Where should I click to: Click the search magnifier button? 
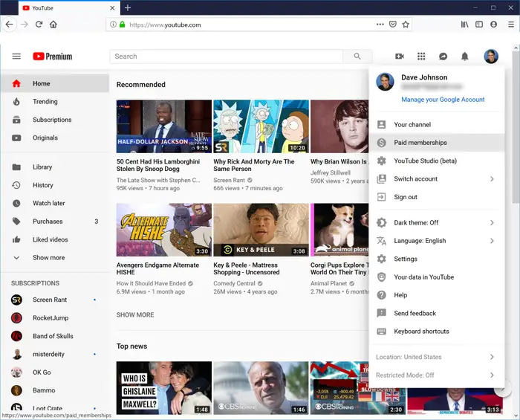(357, 56)
